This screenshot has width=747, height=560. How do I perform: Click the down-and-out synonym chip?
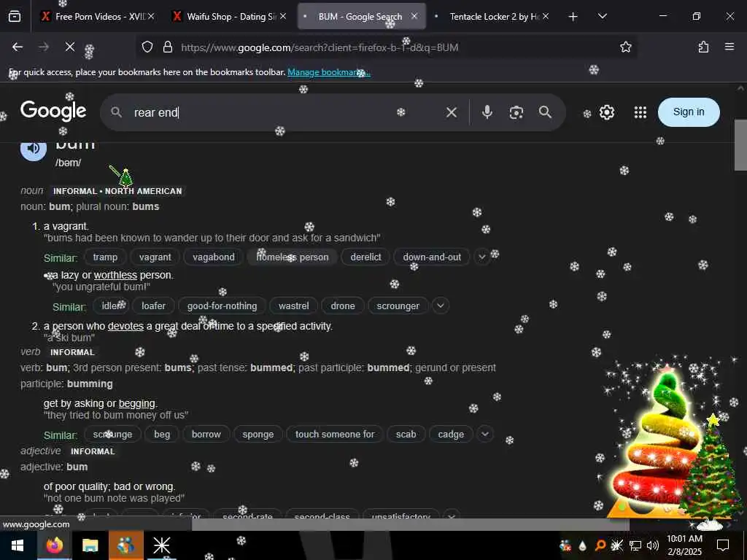point(432,257)
